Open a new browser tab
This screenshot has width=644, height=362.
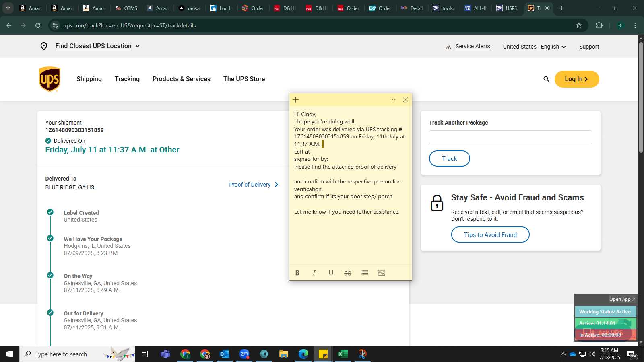[x=561, y=8]
